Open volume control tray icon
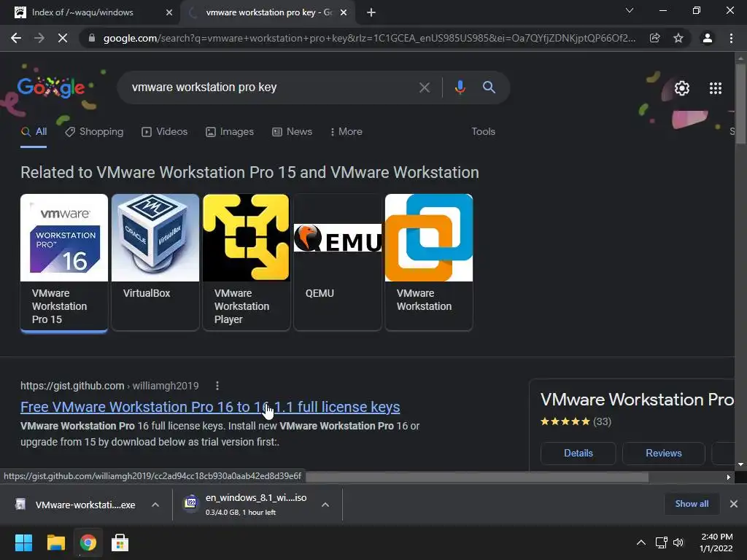 pyautogui.click(x=678, y=542)
